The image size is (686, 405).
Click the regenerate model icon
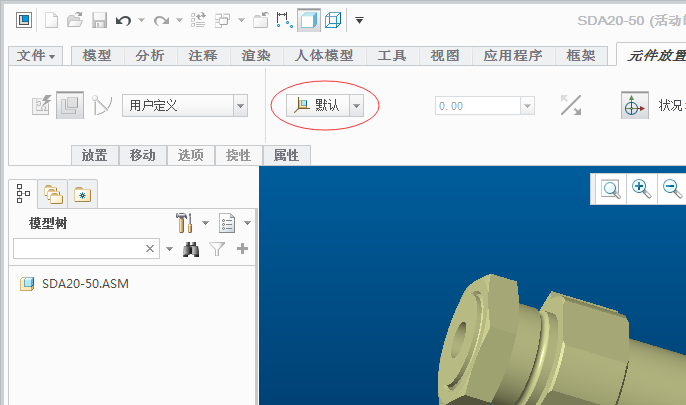pyautogui.click(x=198, y=20)
